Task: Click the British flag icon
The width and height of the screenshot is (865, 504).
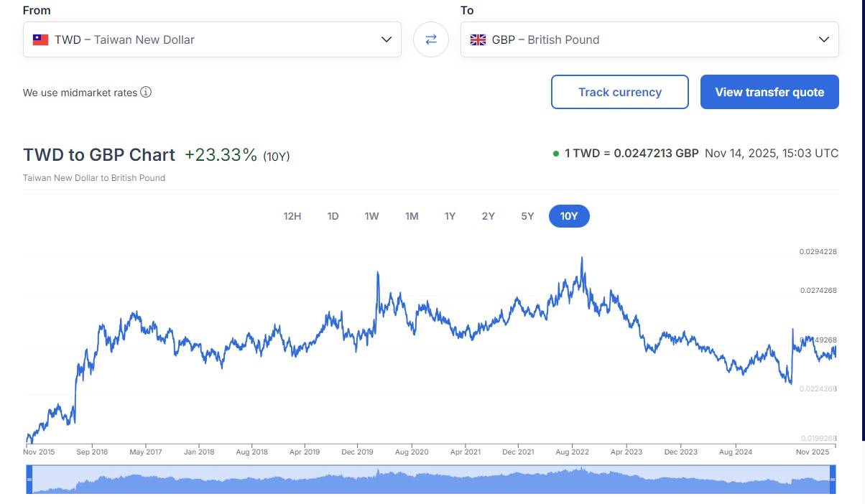Action: click(478, 39)
